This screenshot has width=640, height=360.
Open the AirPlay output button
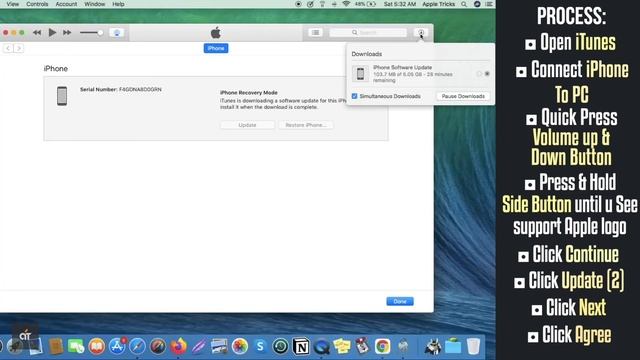click(117, 33)
